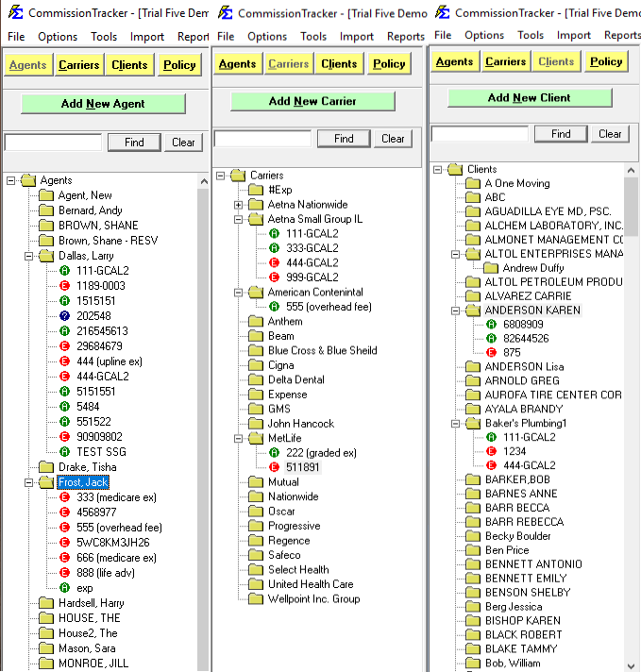Image resolution: width=641 pixels, height=672 pixels.
Task: Click red icon beside 875 under ANDERSON KAREN
Action: point(491,352)
